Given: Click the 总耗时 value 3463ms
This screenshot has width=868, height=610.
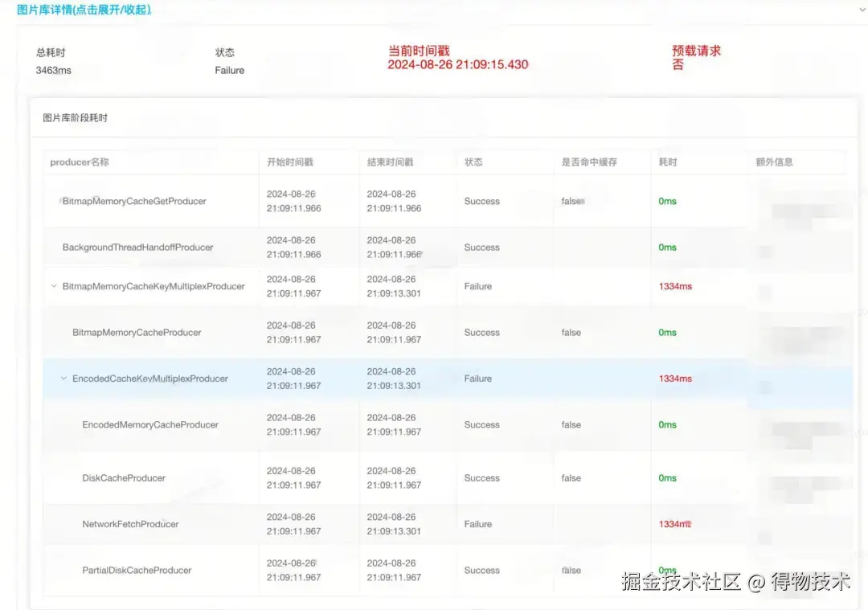Looking at the screenshot, I should click(53, 70).
